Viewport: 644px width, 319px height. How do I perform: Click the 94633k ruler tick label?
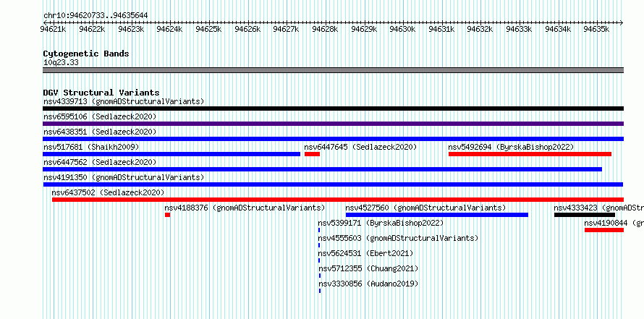tap(519, 29)
